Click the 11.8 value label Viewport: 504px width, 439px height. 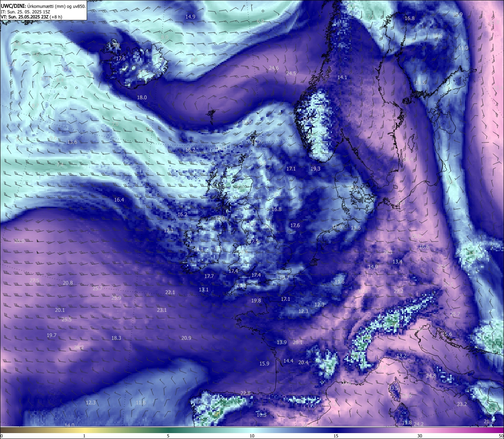407,422
